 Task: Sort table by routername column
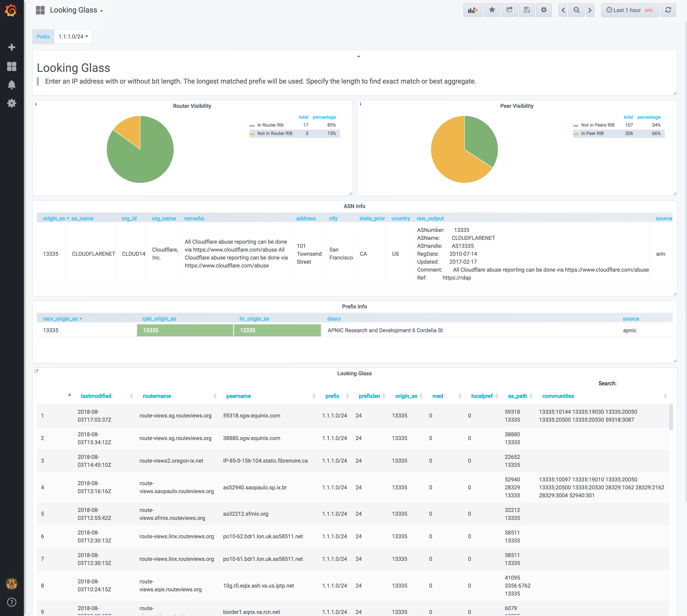click(x=157, y=396)
